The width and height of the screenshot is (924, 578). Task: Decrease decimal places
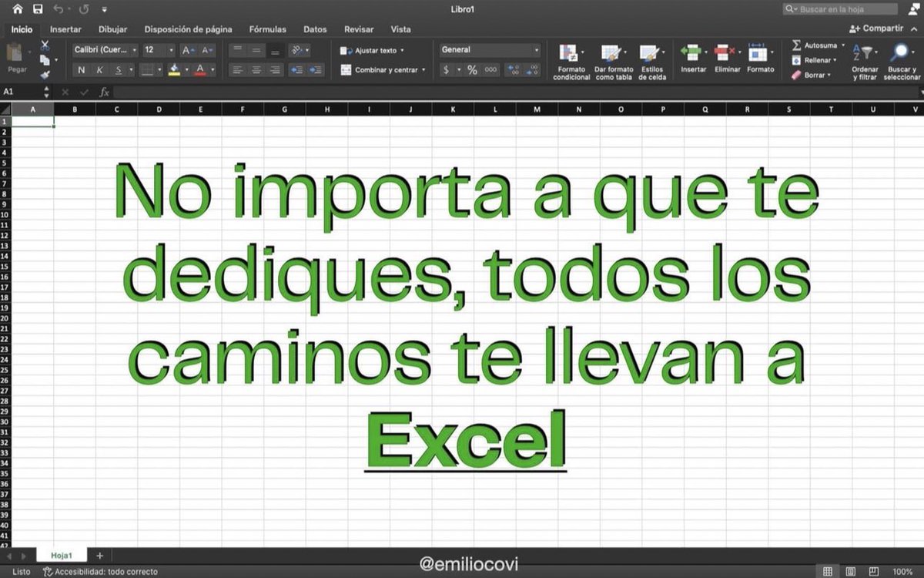click(533, 70)
